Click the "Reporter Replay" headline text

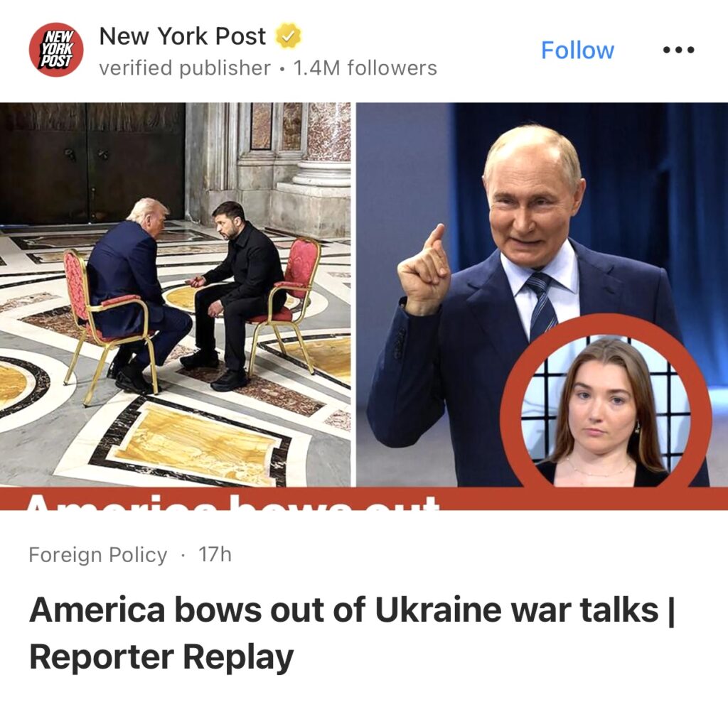tap(161, 657)
